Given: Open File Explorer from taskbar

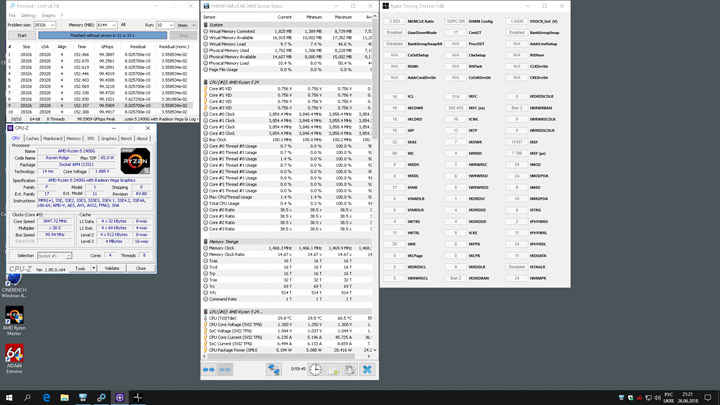Looking at the screenshot, I should click(64, 398).
